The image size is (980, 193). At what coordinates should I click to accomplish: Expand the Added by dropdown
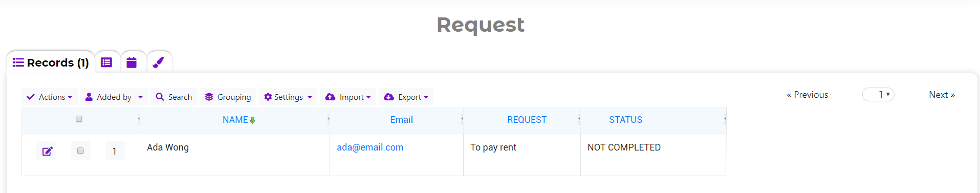114,97
